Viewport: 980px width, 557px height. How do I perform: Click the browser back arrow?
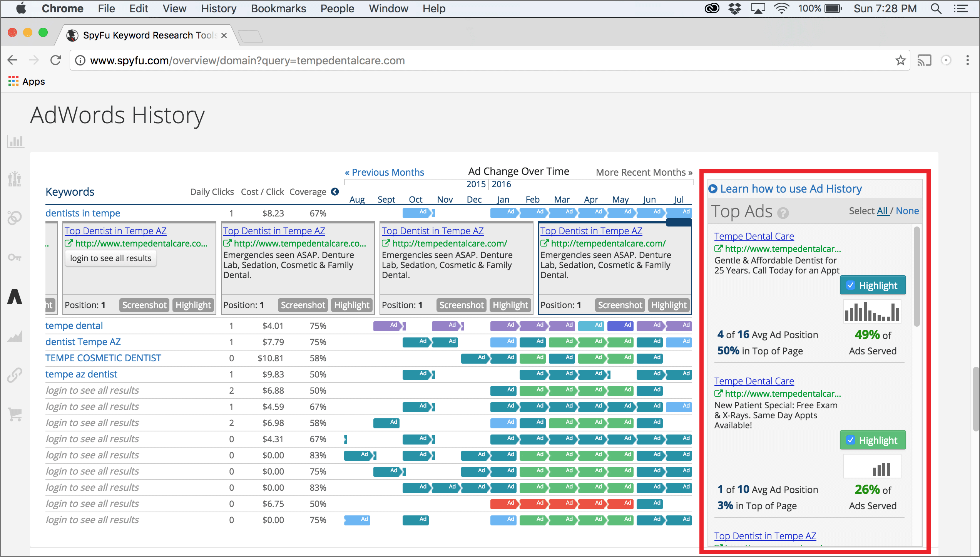point(12,60)
